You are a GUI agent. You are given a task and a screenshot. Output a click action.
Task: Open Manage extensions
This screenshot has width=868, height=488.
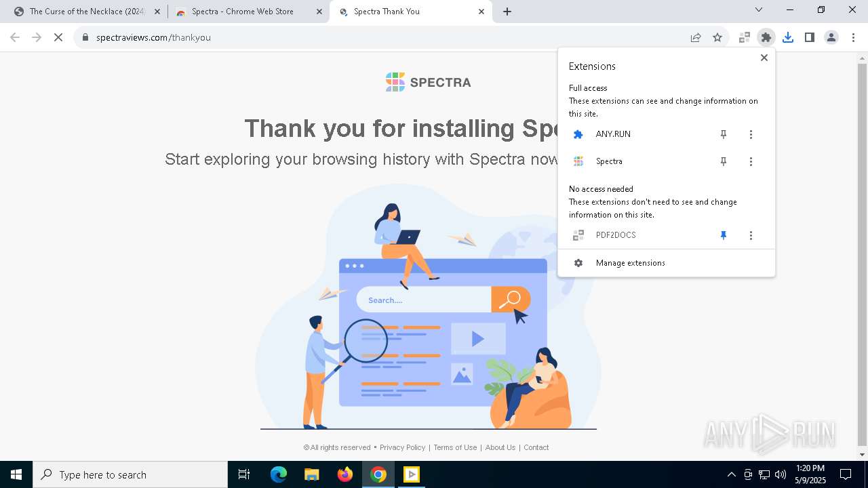coord(666,263)
